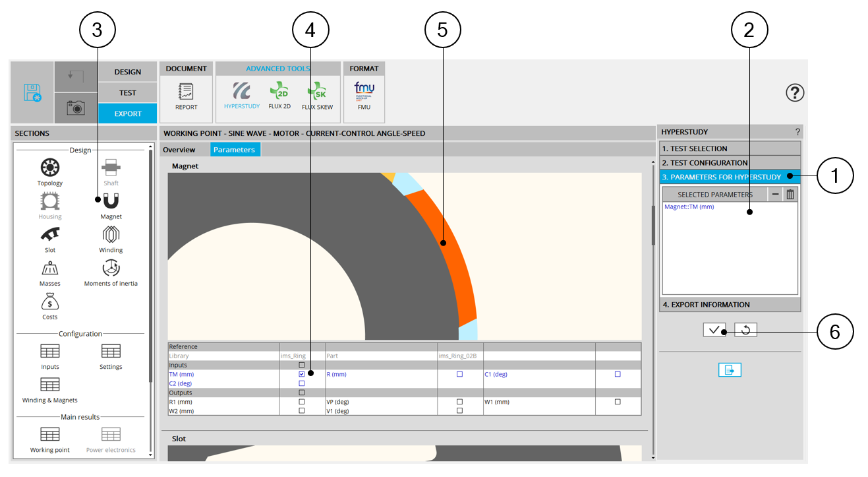Switch to the Overview tab
The image size is (868, 477).
coord(179,150)
